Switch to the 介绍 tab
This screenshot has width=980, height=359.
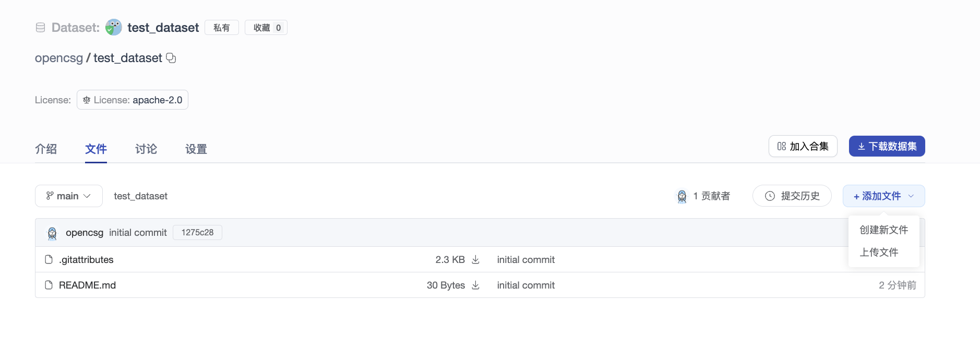tap(46, 149)
